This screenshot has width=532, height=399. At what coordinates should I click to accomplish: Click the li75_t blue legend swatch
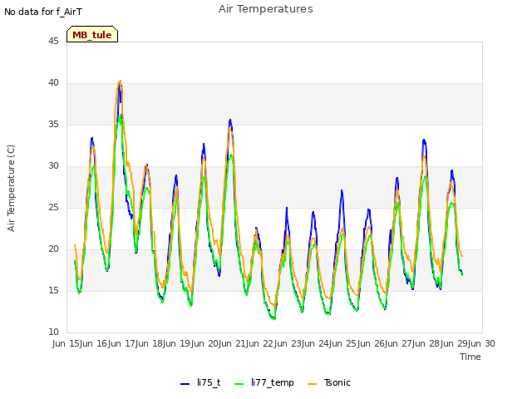[x=185, y=384]
